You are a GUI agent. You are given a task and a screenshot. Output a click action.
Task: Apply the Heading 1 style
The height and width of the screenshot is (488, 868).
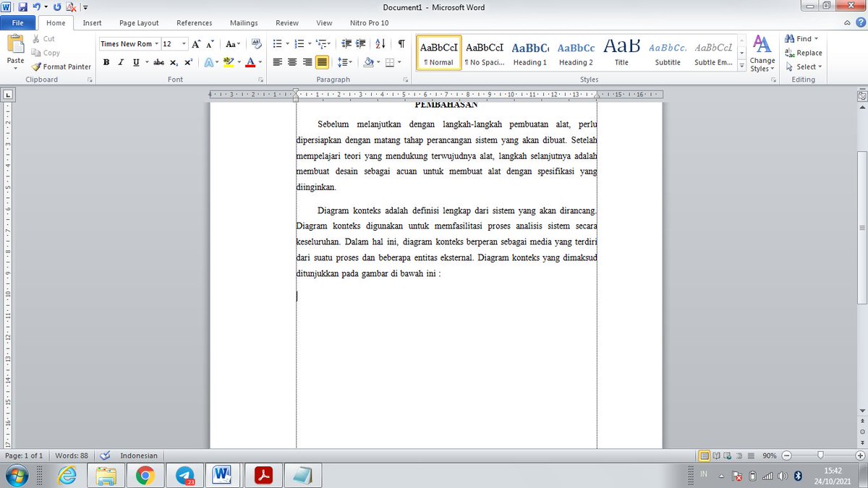click(529, 52)
